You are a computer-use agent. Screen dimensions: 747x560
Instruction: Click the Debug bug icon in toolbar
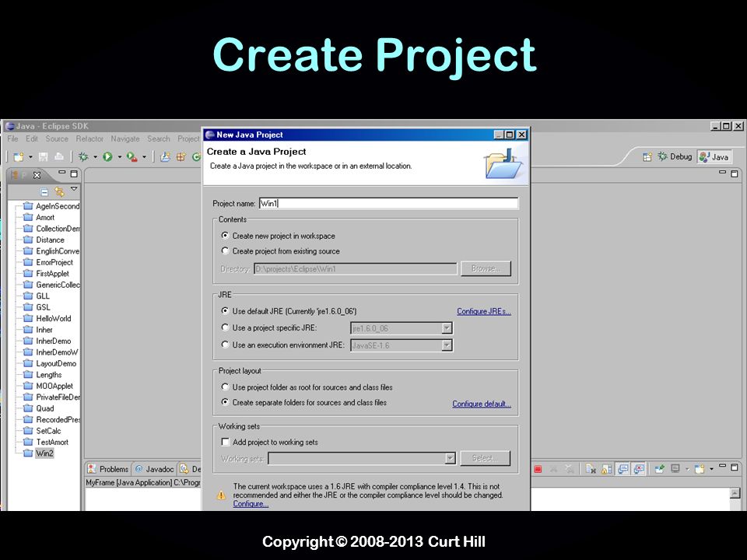83,156
